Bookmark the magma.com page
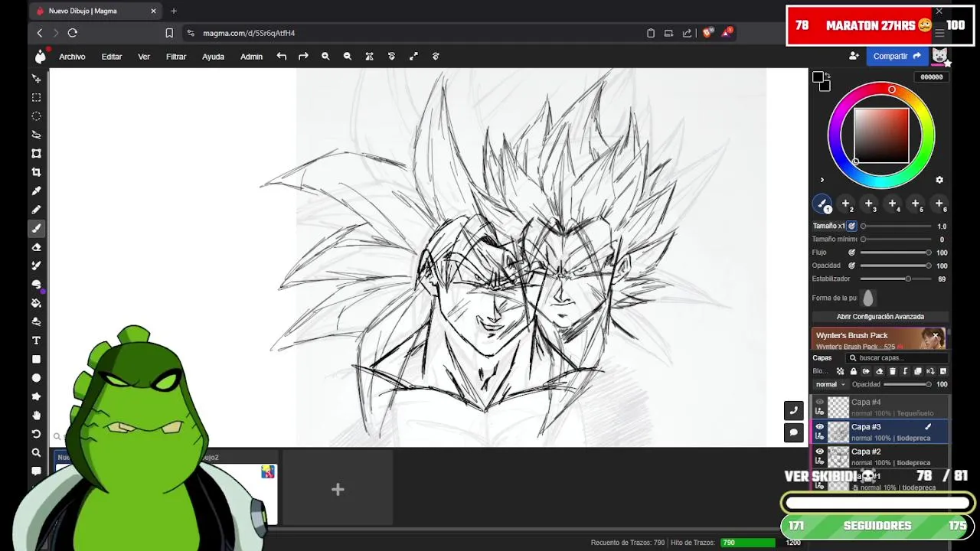Viewport: 980px width, 551px height. [169, 33]
